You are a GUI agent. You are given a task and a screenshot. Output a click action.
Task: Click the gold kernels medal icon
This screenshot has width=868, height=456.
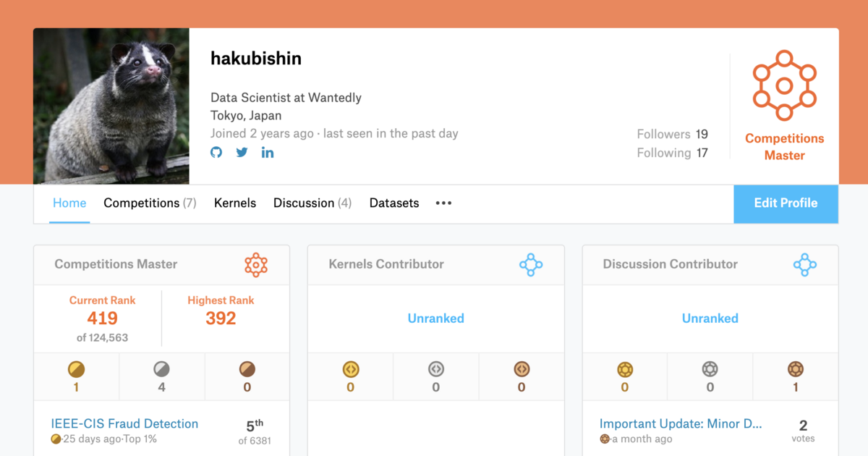350,370
